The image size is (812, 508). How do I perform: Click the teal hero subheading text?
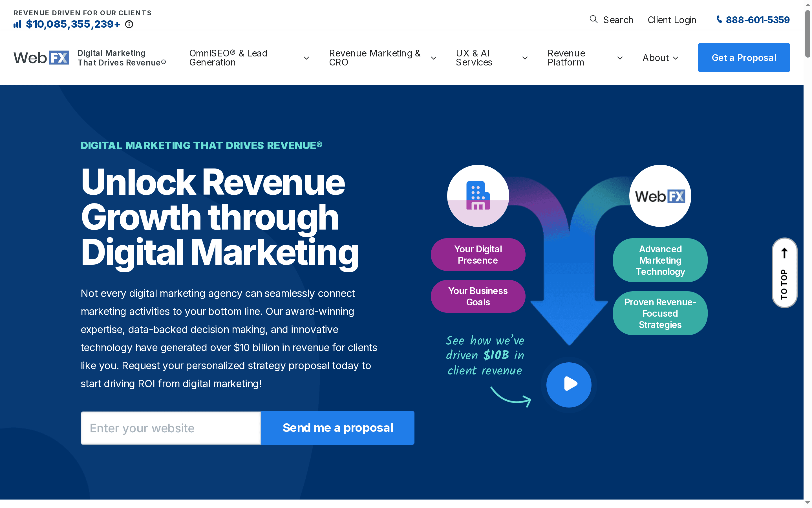click(201, 145)
